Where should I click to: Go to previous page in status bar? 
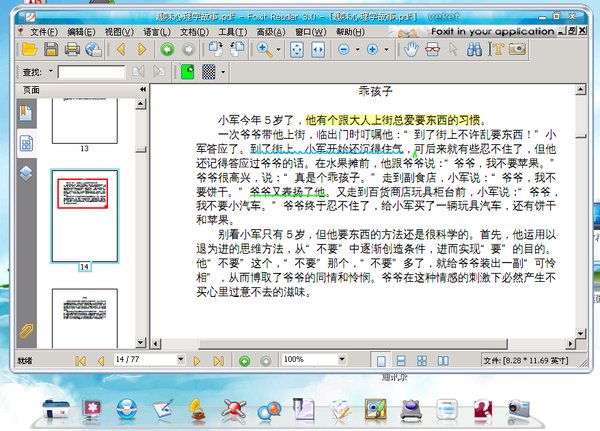point(101,361)
